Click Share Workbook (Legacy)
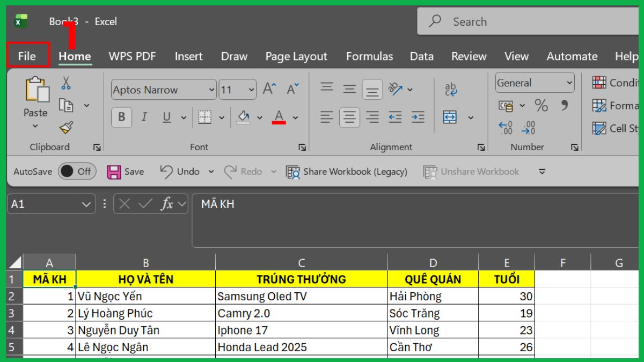Image resolution: width=644 pixels, height=362 pixels. tap(347, 171)
